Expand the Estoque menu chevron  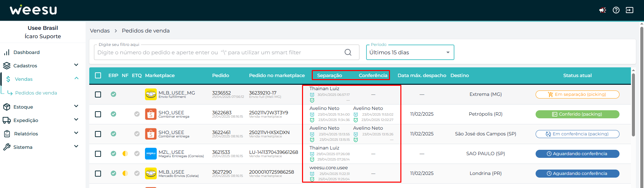click(76, 106)
